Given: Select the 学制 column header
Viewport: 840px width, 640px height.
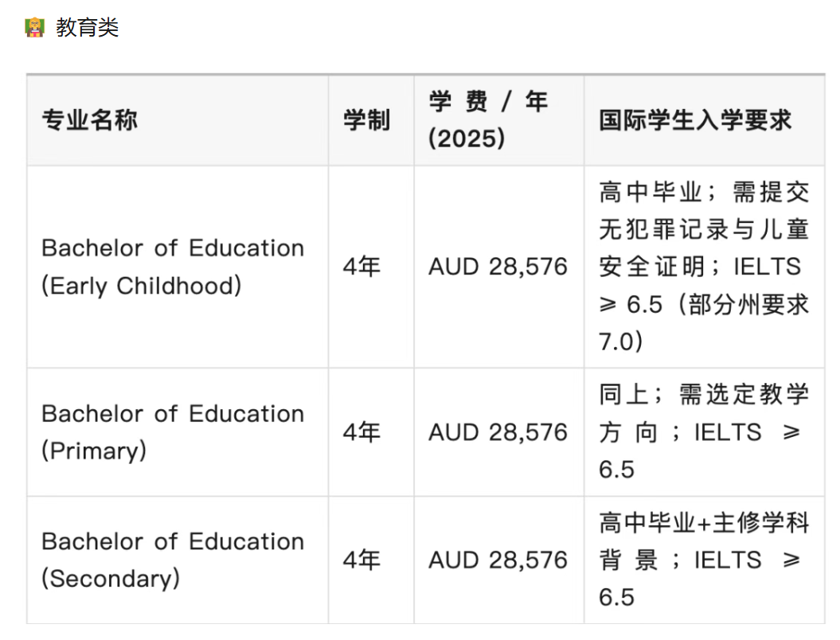Looking at the screenshot, I should pyautogui.click(x=366, y=121).
